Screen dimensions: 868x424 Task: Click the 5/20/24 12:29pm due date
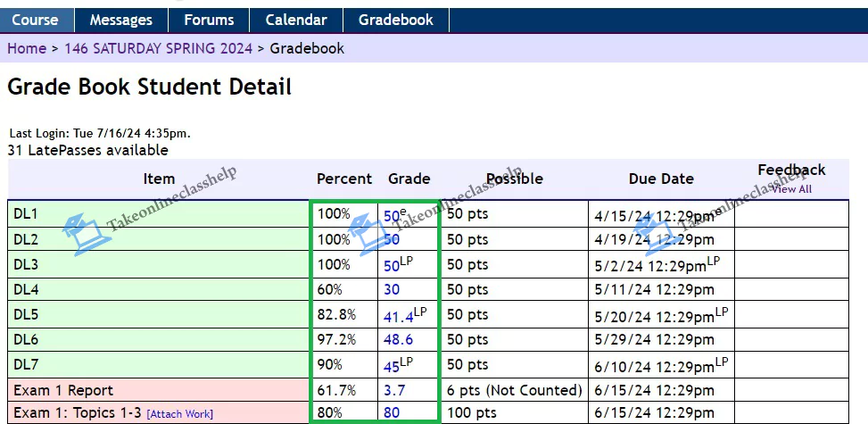click(x=654, y=317)
